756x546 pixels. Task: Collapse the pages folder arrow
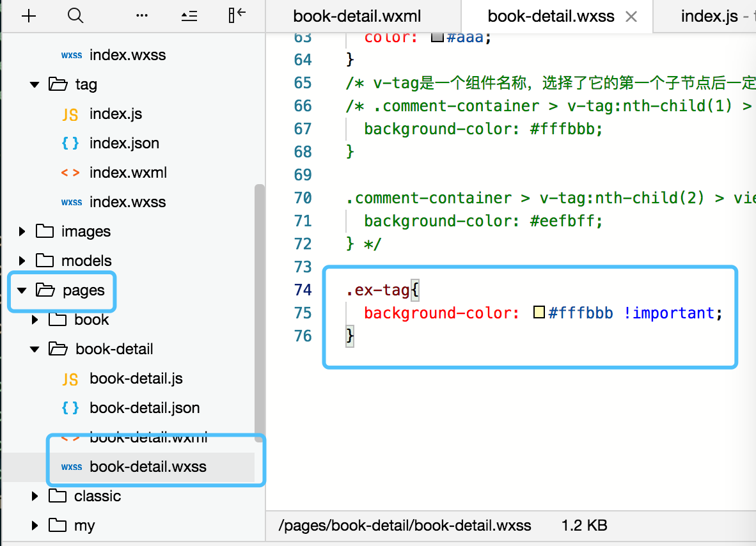pos(22,290)
